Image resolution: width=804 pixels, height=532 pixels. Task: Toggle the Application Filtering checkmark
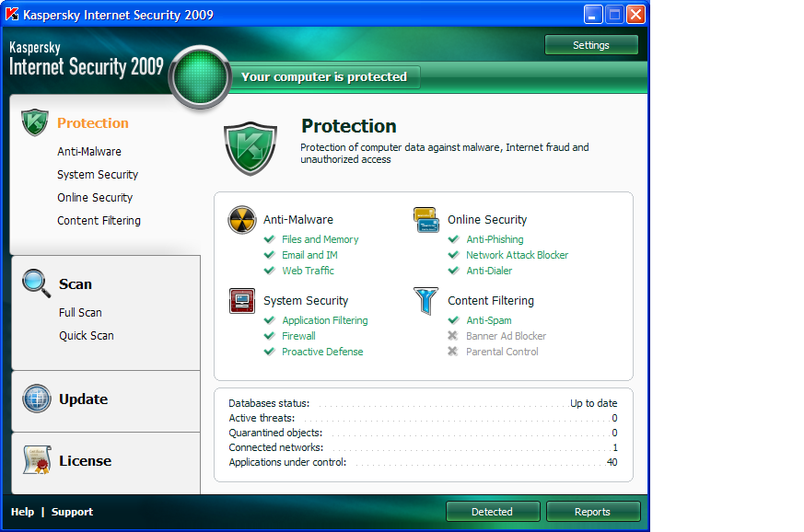(269, 320)
